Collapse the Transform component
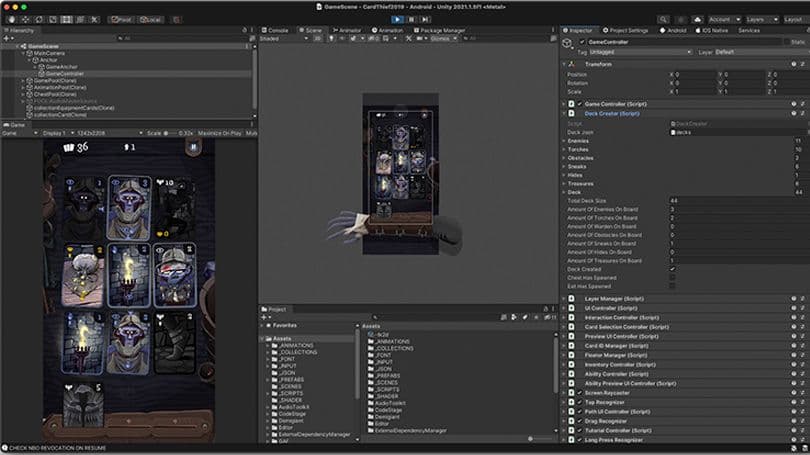The height and width of the screenshot is (455, 810). point(564,64)
